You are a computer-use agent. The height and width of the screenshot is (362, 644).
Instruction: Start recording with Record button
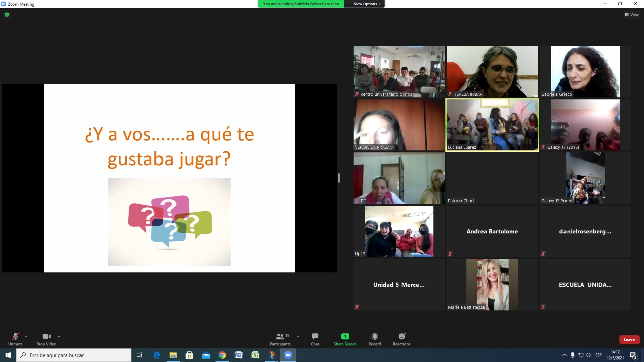pos(374,339)
